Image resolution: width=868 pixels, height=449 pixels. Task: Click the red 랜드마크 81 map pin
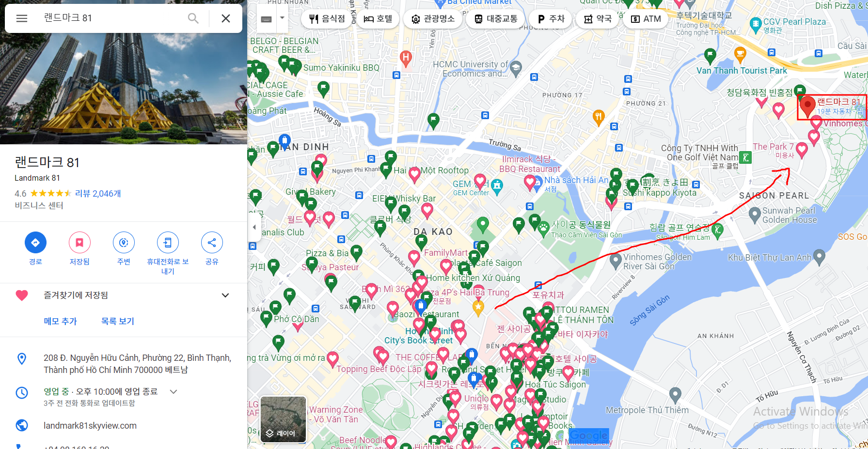[807, 107]
